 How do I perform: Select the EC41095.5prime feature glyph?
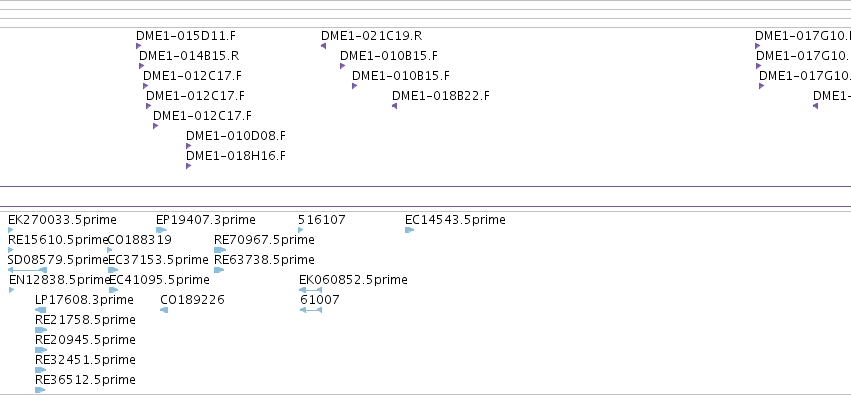(x=113, y=290)
